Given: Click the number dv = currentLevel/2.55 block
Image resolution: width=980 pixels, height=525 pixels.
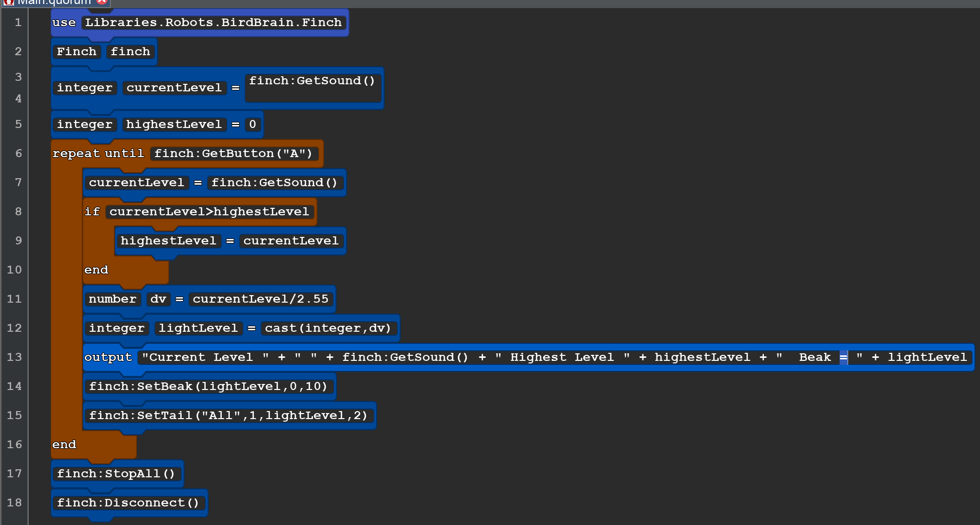Looking at the screenshot, I should pos(209,299).
